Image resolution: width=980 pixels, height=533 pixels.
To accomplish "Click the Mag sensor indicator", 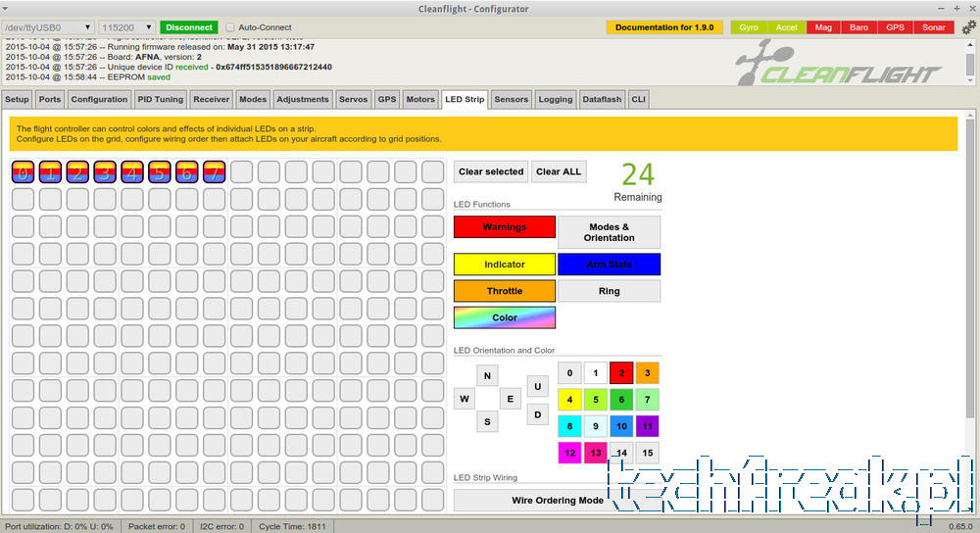I will click(x=823, y=27).
